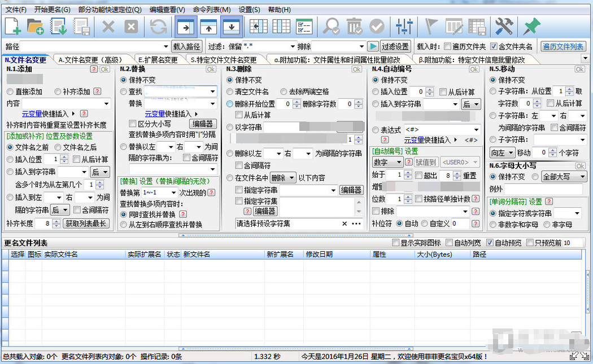The image size is (593, 364).
Task: Toggle the panel layout icon with right arrow
Action: 186,27
